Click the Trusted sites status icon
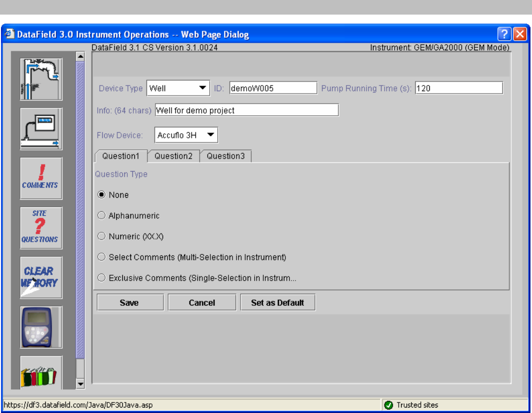 (389, 405)
